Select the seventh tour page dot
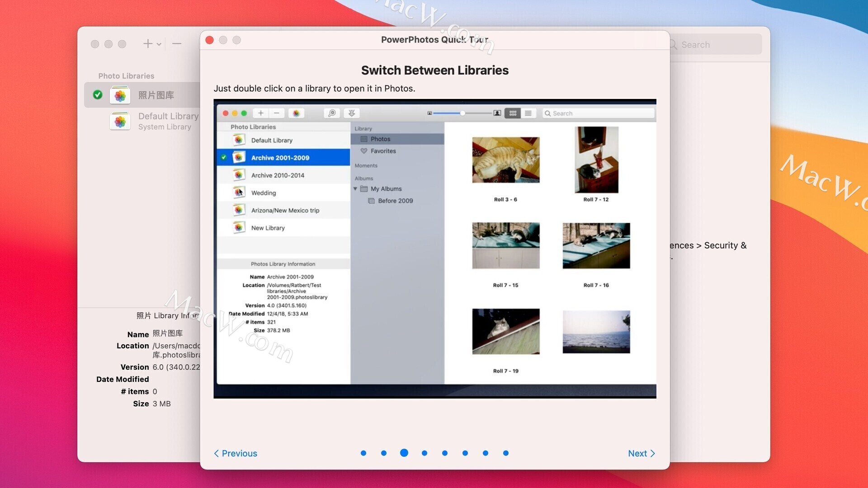Screen dimensions: 868x488 (x=486, y=453)
